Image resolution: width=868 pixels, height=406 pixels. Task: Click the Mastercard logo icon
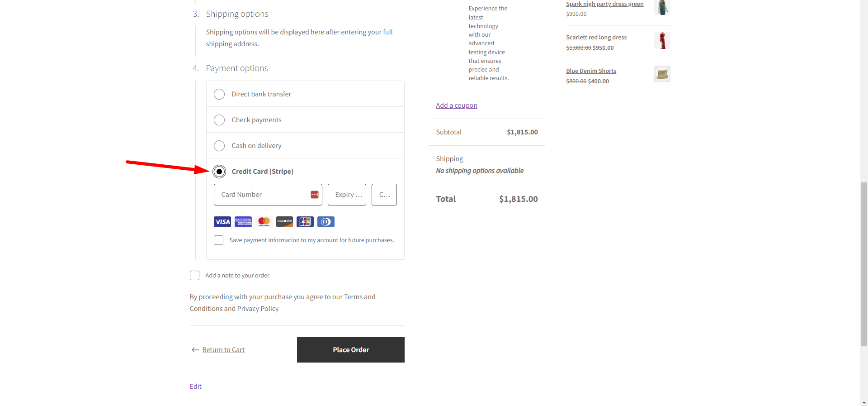point(264,222)
